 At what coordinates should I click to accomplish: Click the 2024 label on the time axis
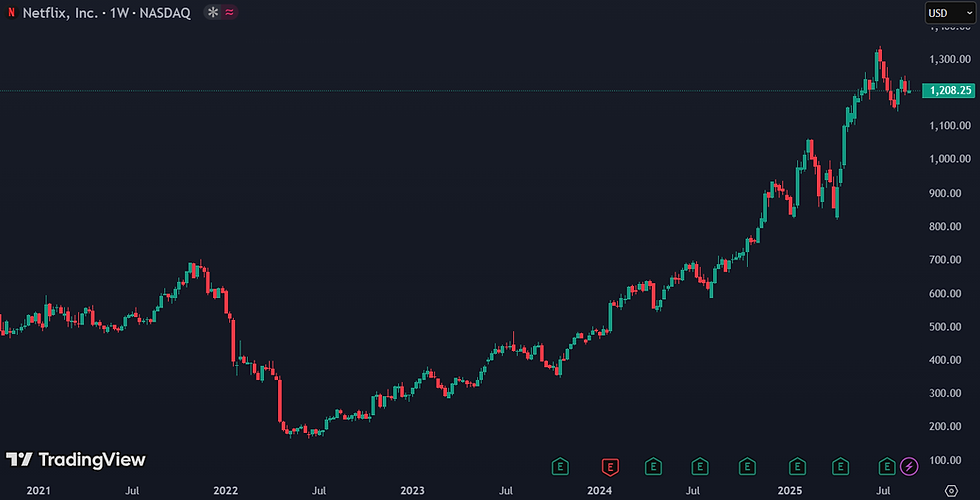[x=599, y=491]
